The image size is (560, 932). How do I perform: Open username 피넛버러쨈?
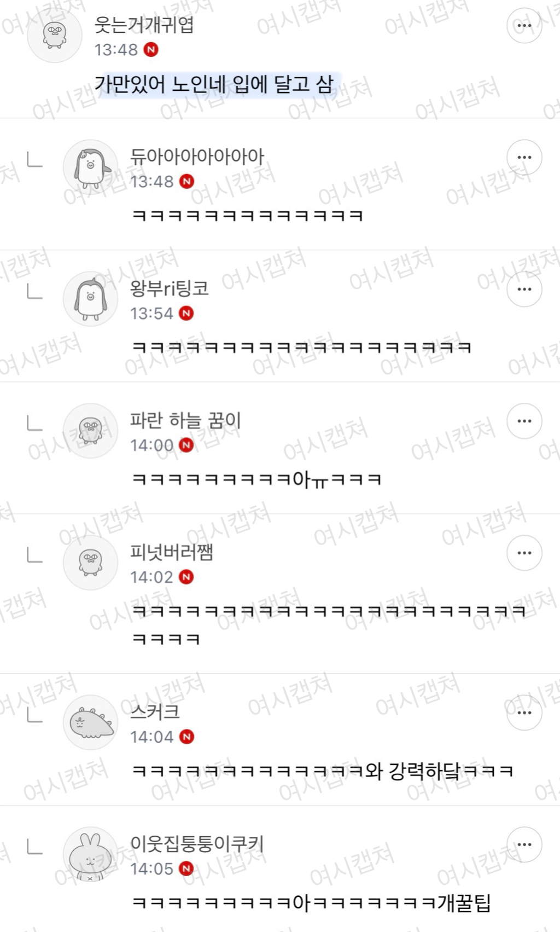point(171,552)
